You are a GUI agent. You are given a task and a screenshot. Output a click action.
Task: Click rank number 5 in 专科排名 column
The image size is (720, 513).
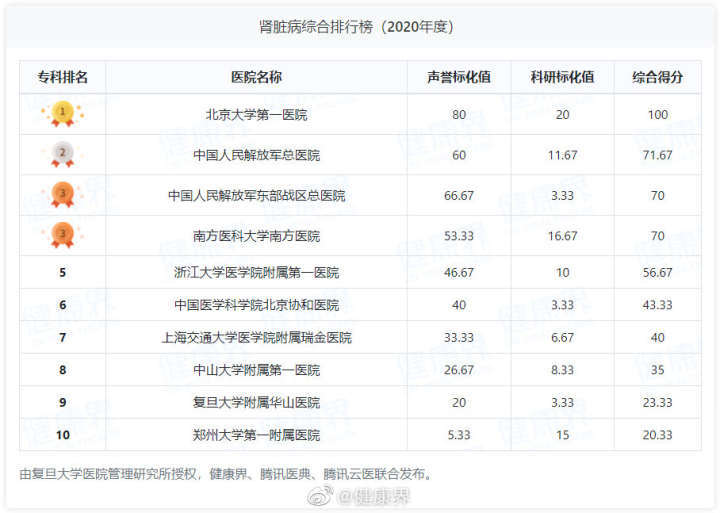pos(62,273)
